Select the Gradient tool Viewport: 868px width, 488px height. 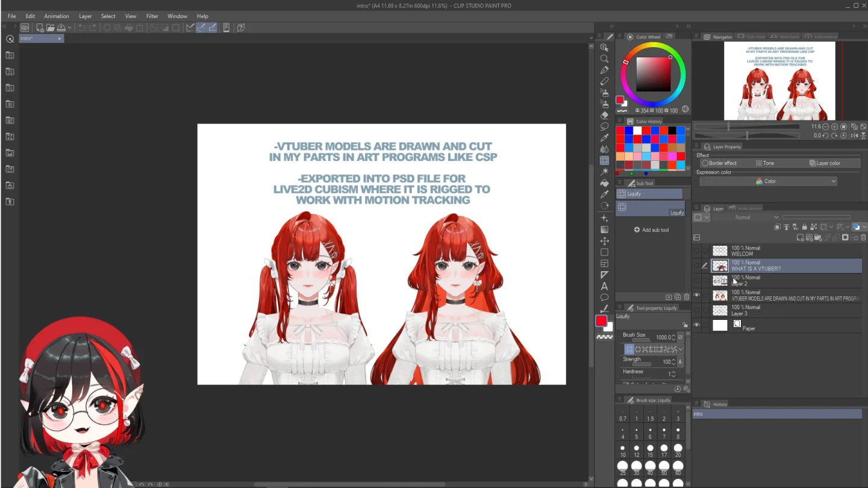pyautogui.click(x=604, y=230)
